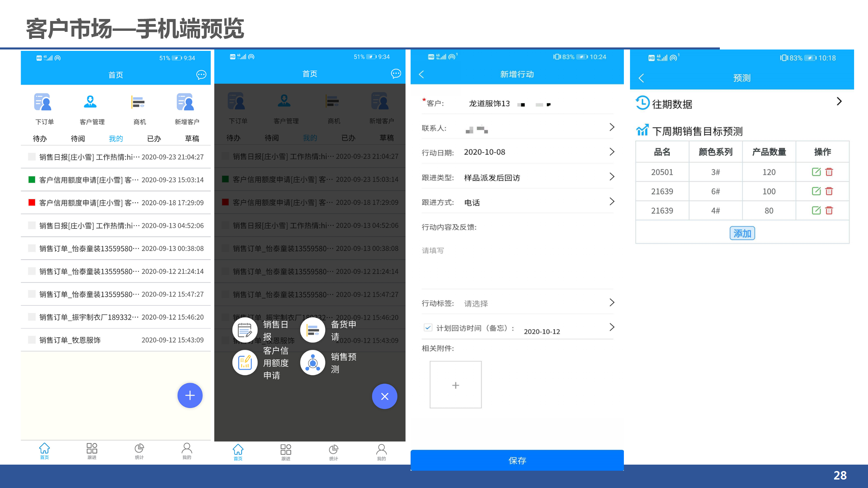Screen dimensions: 868x488
Task: Tap 新增客户 icon on first phone screen
Action: point(185,102)
